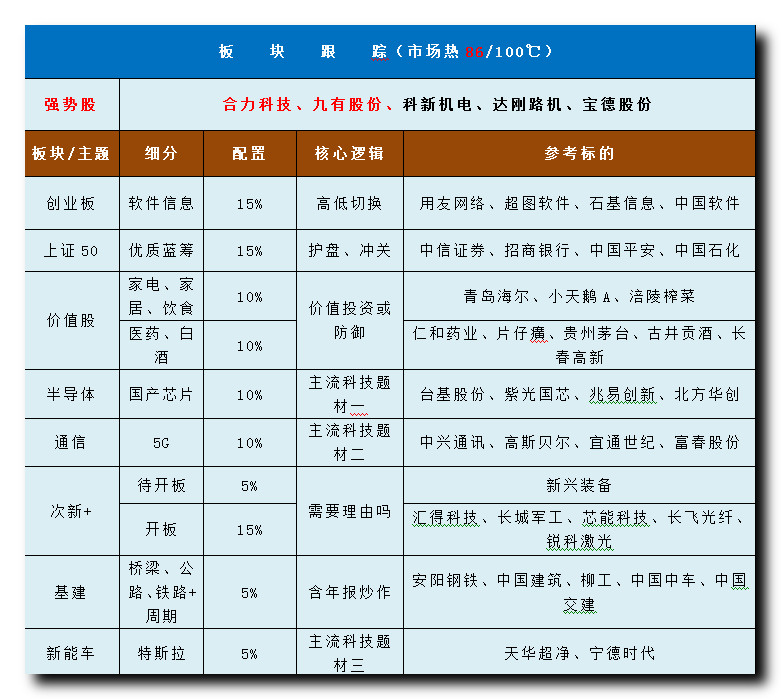This screenshot has width=781, height=699.
Task: Click the 配置 column header
Action: [x=249, y=154]
